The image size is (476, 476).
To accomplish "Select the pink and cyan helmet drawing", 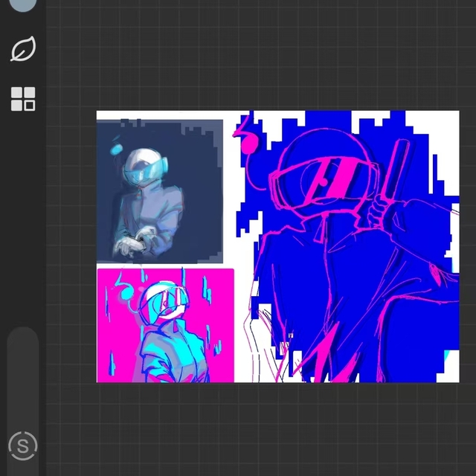I will [x=165, y=326].
